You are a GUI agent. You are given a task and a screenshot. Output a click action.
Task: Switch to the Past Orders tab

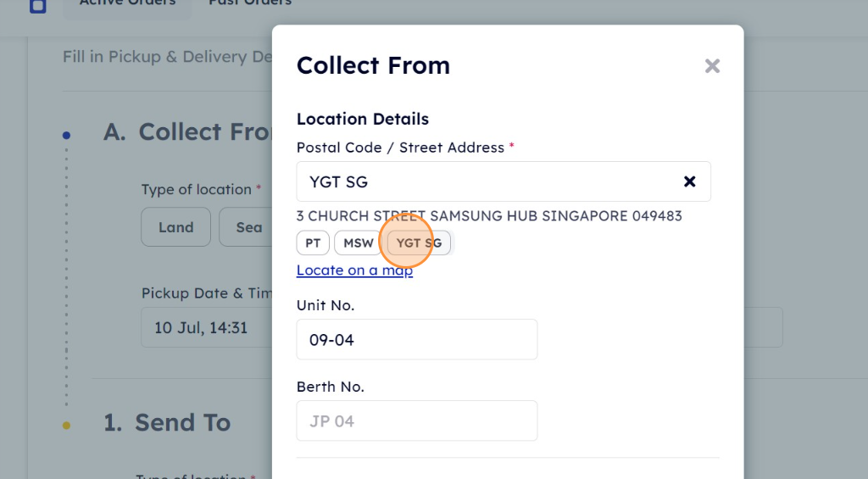(250, 3)
